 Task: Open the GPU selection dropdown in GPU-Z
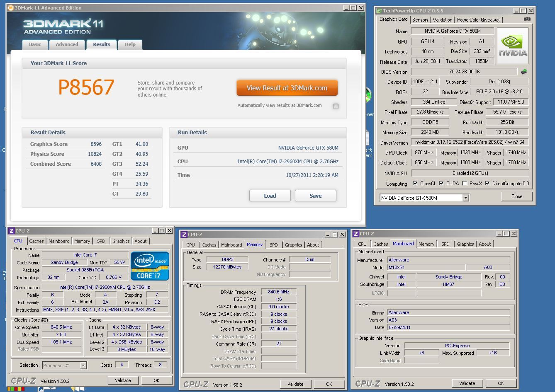[x=465, y=198]
